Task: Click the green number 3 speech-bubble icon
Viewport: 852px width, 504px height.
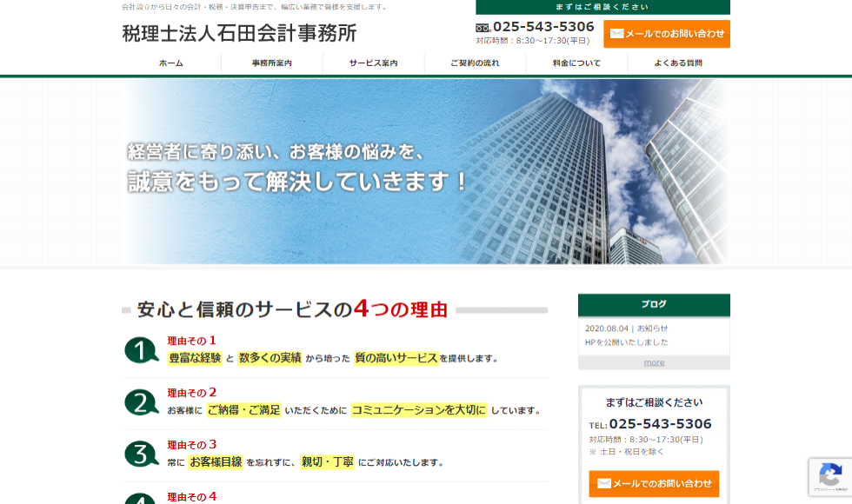Action: (141, 454)
